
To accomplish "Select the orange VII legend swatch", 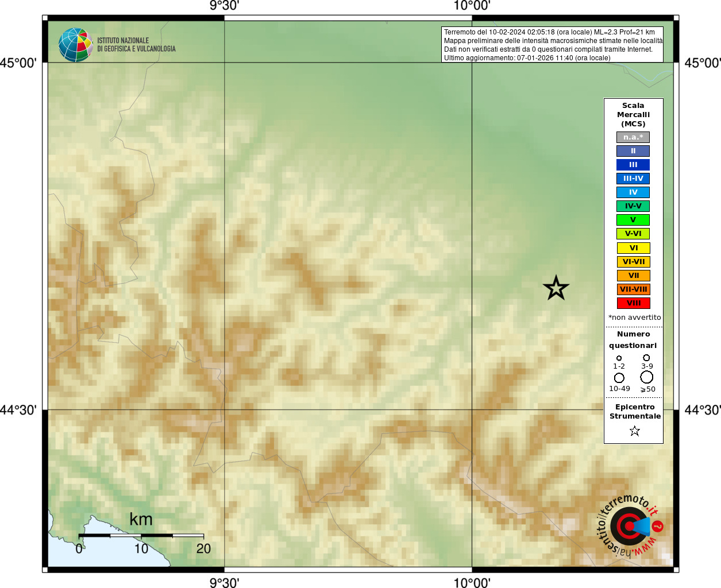I will click(x=633, y=276).
